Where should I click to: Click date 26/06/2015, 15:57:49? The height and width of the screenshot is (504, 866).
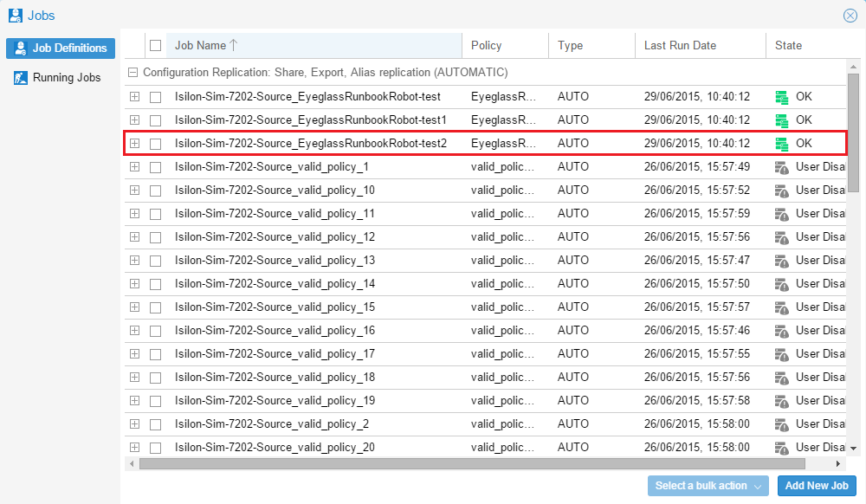tap(697, 167)
